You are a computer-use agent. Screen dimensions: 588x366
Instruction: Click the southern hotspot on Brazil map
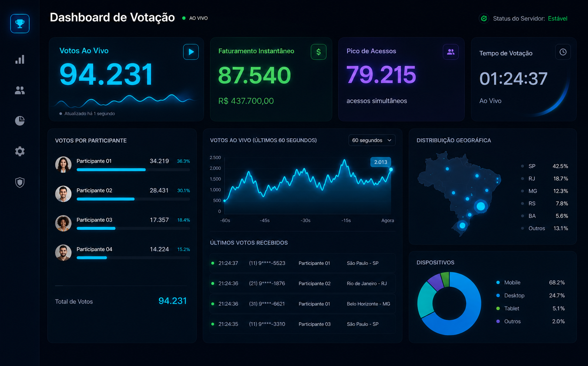tap(462, 225)
